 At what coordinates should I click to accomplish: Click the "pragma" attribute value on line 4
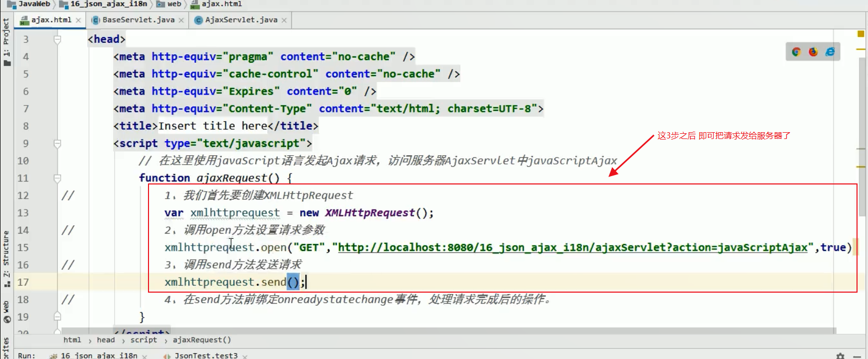(x=248, y=56)
